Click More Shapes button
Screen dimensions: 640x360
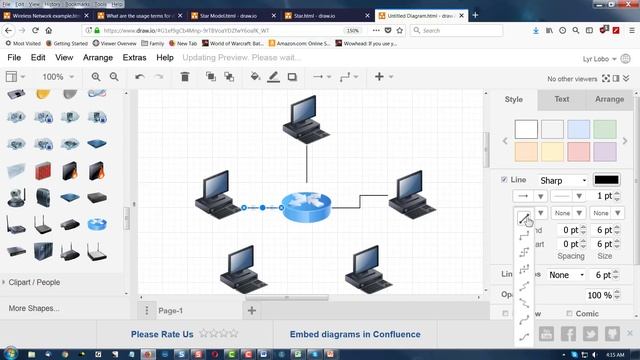(34, 308)
